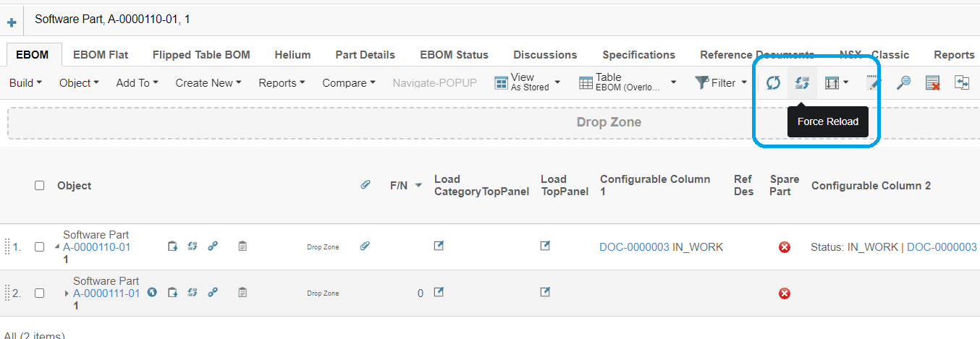Click the plus icon beside the Software Part title

coord(12,22)
